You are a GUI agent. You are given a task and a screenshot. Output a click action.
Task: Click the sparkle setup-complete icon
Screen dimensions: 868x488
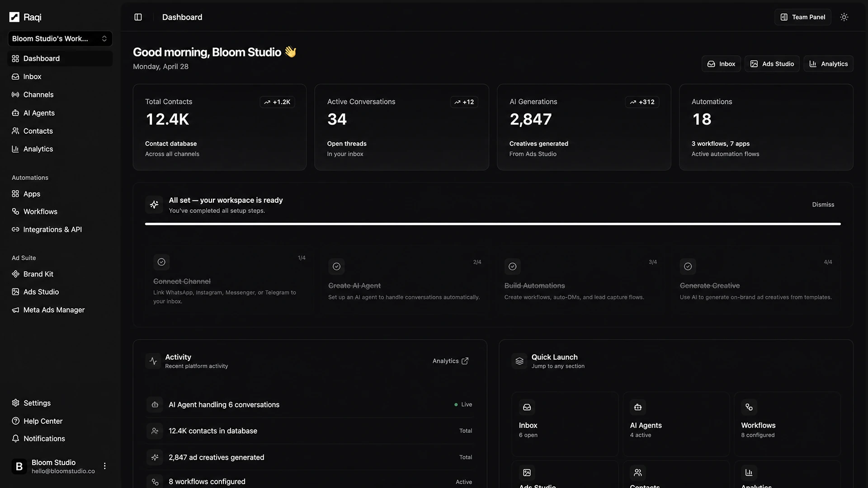154,205
